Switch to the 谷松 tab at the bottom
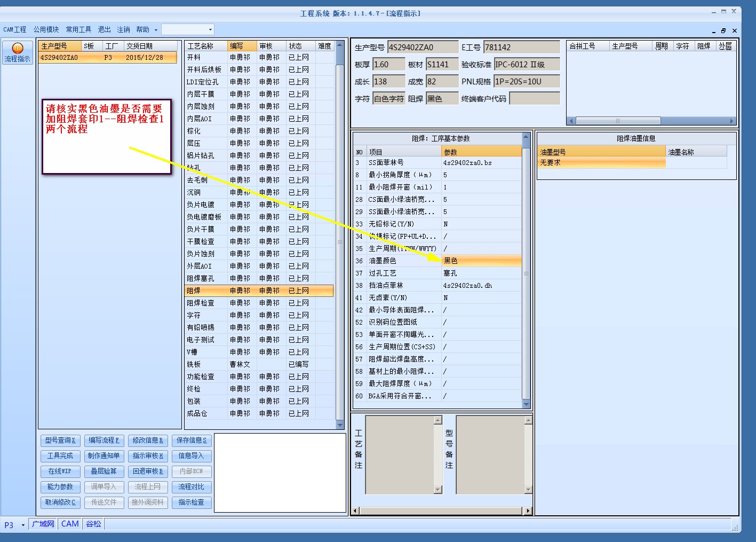Screen dimensions: 756x542 (x=93, y=524)
